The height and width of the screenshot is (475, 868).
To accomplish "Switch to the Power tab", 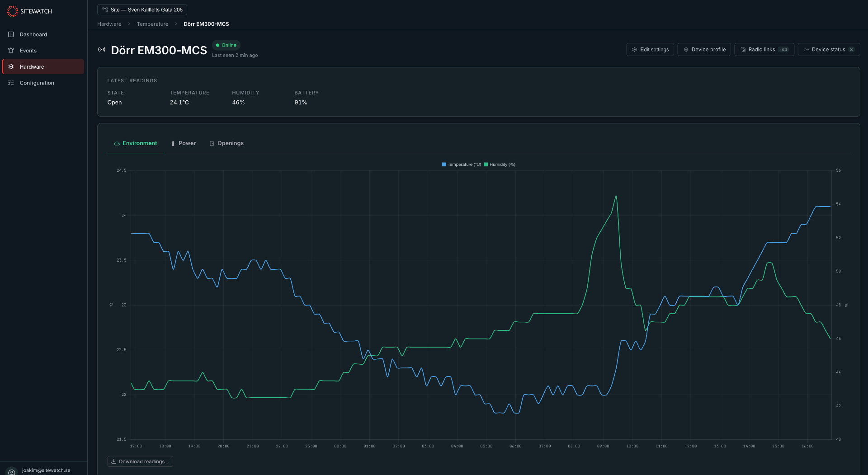I will [183, 143].
